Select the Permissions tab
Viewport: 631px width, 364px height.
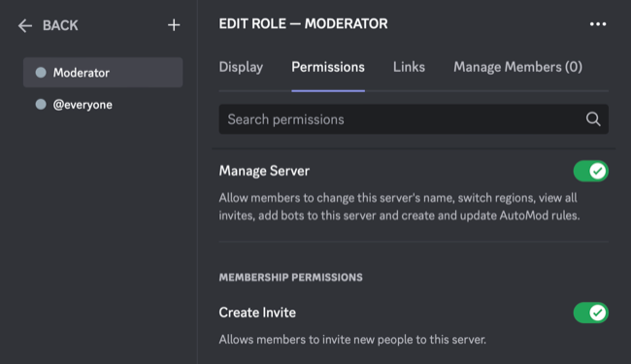pyautogui.click(x=328, y=67)
